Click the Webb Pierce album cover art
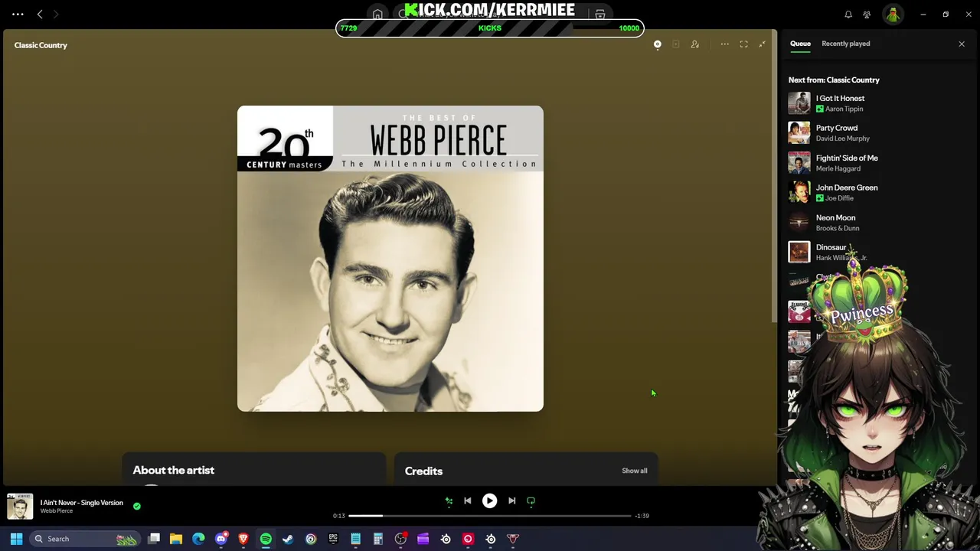The width and height of the screenshot is (980, 551). (390, 259)
